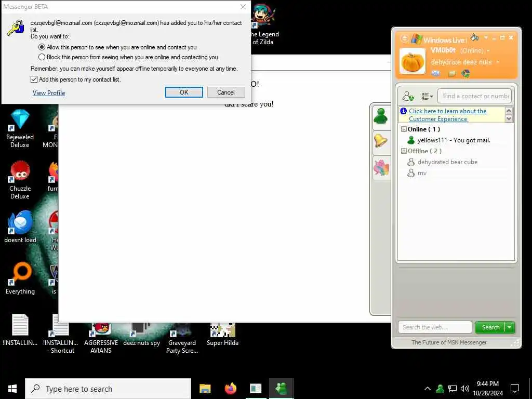Click the 'Type here to search' taskbar box
Viewport: 532px width, 399px height.
pyautogui.click(x=108, y=389)
